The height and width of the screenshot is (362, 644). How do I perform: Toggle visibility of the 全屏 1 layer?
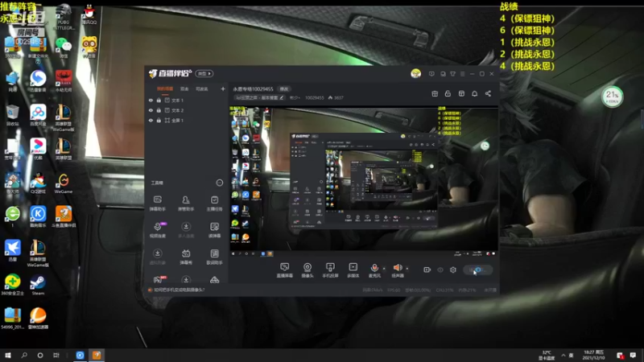[x=151, y=120]
